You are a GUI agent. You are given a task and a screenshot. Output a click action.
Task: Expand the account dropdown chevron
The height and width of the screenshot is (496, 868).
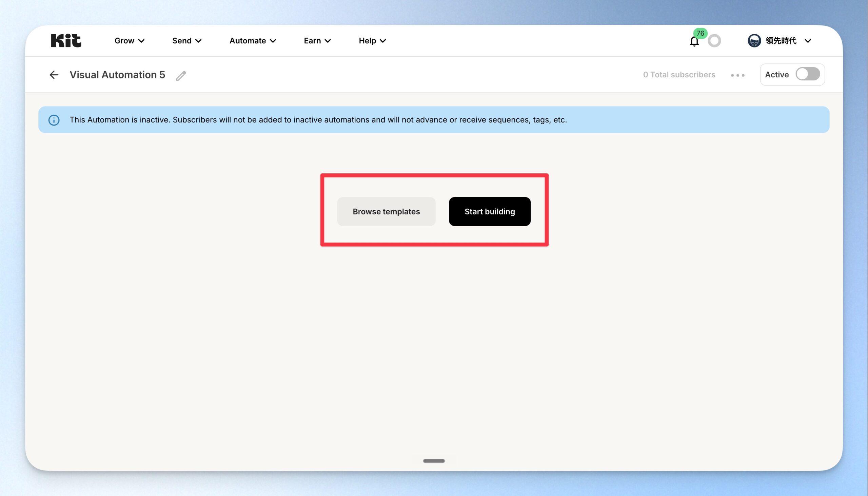point(808,41)
